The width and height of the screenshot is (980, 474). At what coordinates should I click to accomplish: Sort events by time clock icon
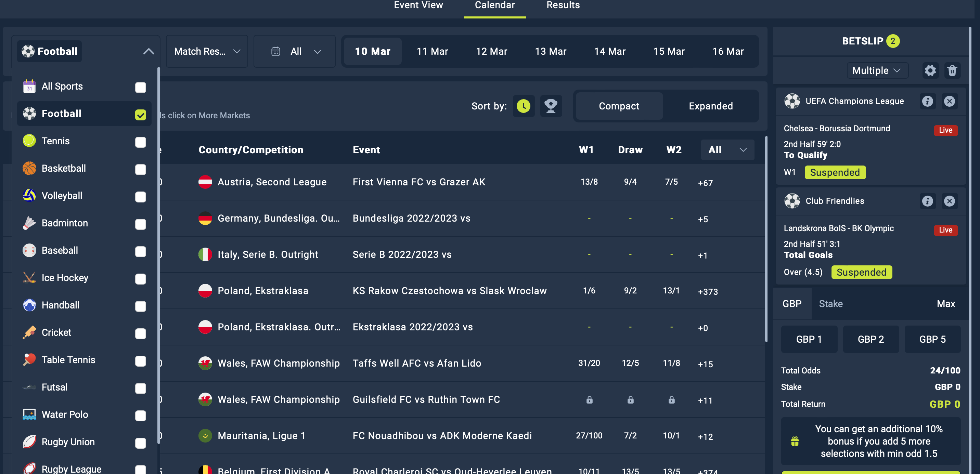[x=524, y=106]
